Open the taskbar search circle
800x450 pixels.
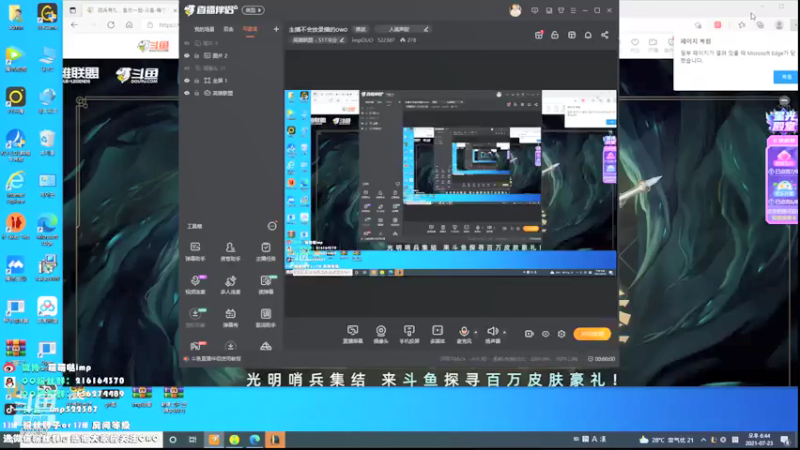tap(173, 439)
